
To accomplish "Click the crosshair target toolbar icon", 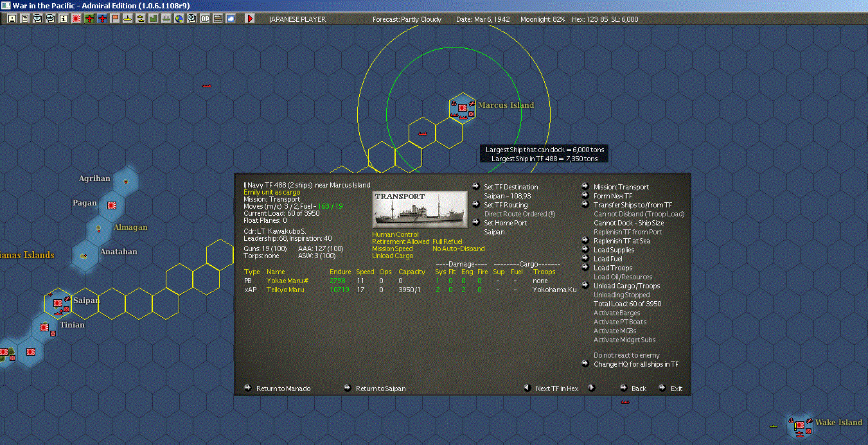I will point(191,19).
